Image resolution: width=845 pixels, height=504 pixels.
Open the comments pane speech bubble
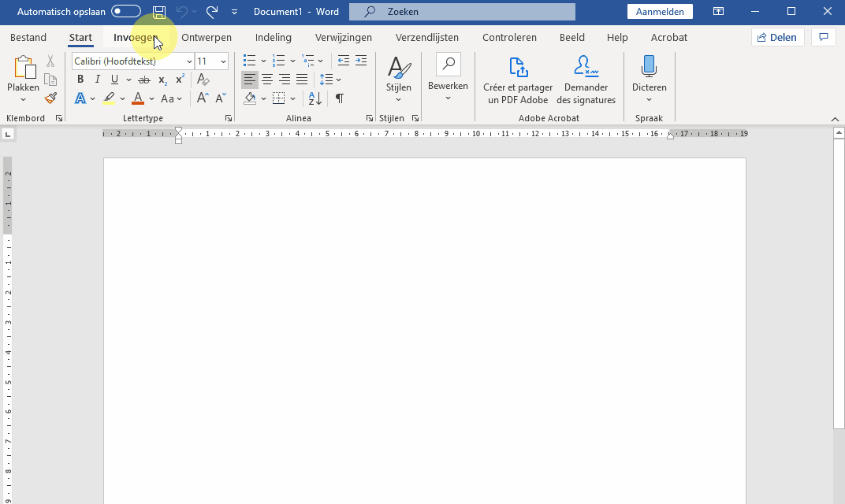coord(824,37)
